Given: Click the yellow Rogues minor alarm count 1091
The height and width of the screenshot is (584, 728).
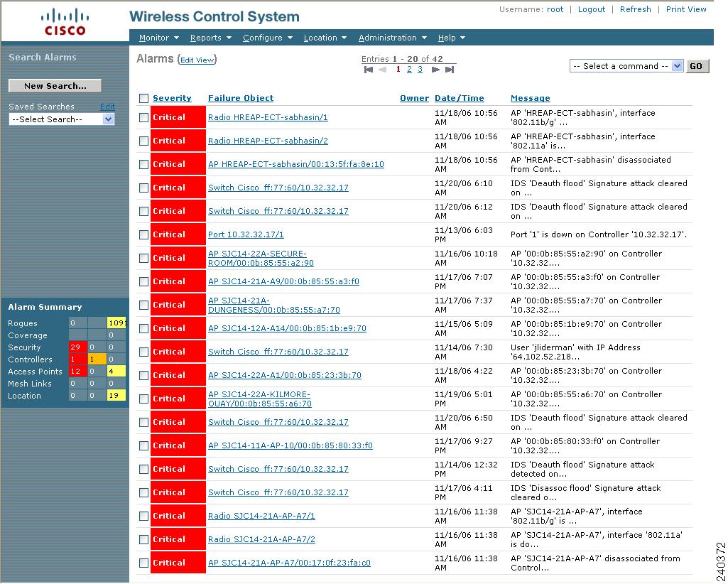Looking at the screenshot, I should (116, 323).
